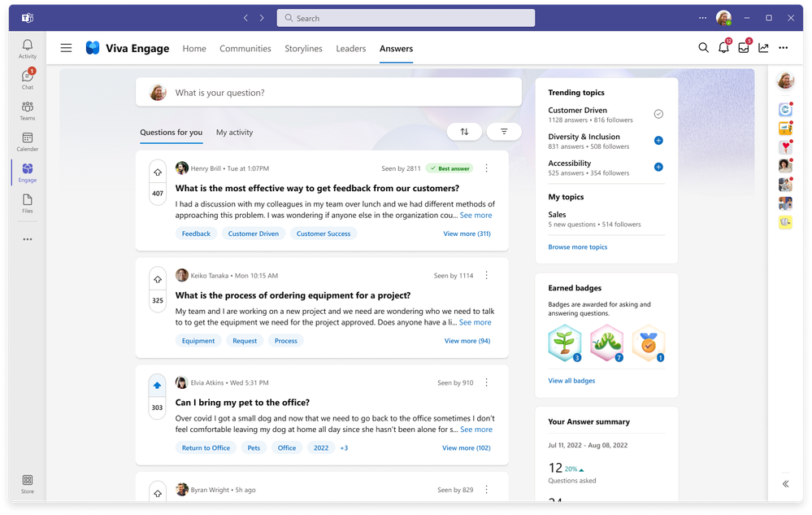This screenshot has height=515, width=812.
Task: Click View more (311) answers link
Action: click(467, 233)
